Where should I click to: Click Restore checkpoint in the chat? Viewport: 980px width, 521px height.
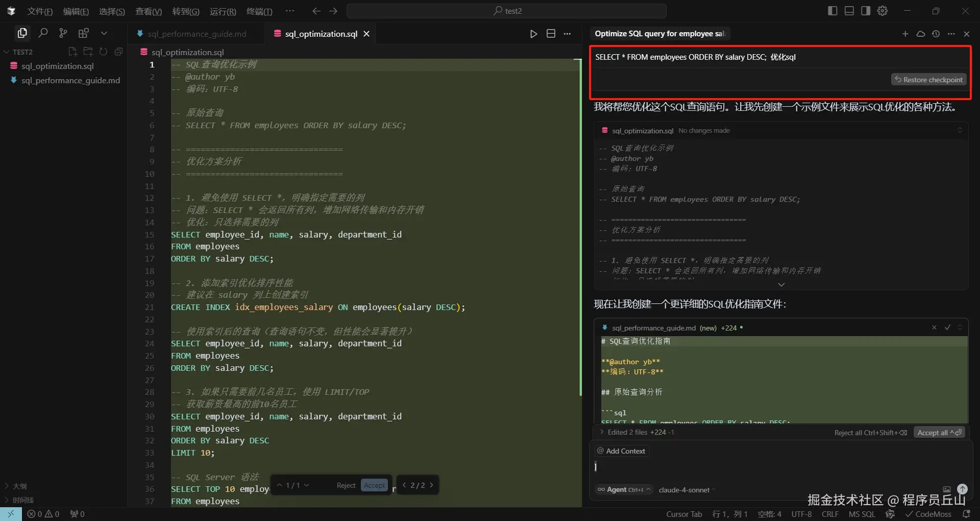coord(928,79)
